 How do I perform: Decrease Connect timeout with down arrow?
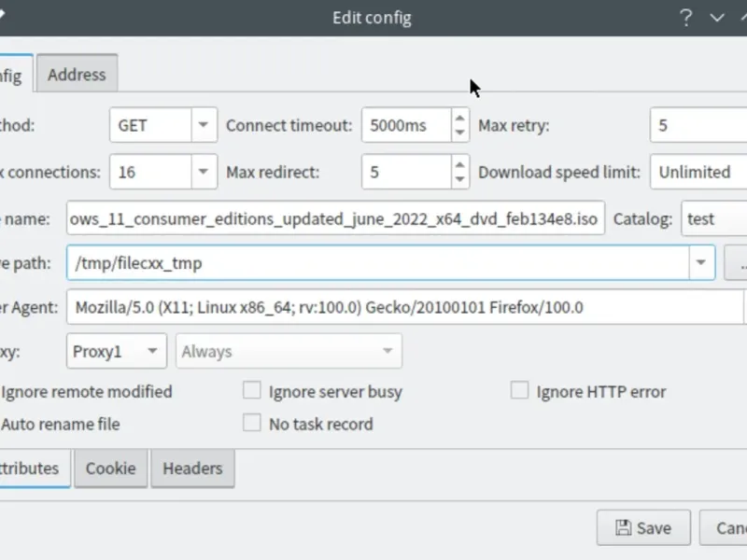459,133
